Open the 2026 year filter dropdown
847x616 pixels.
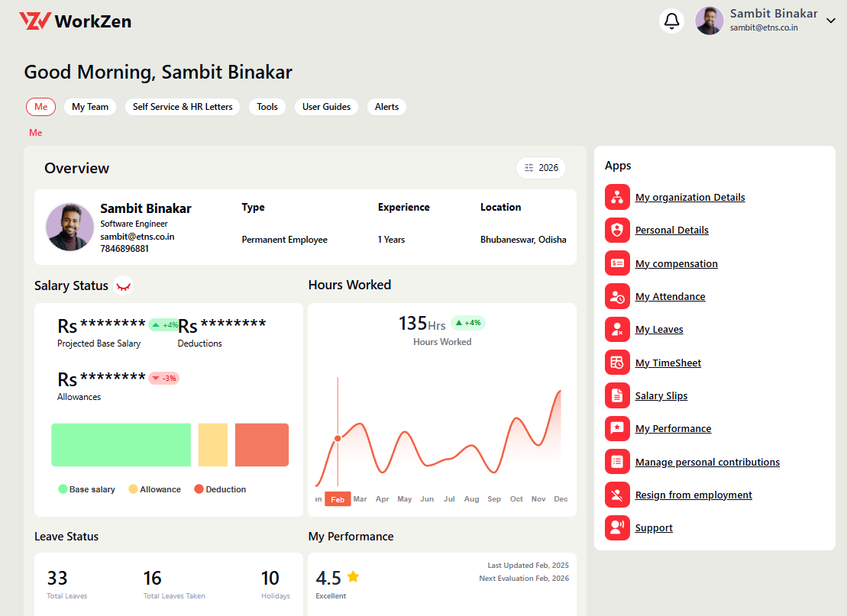tap(541, 168)
